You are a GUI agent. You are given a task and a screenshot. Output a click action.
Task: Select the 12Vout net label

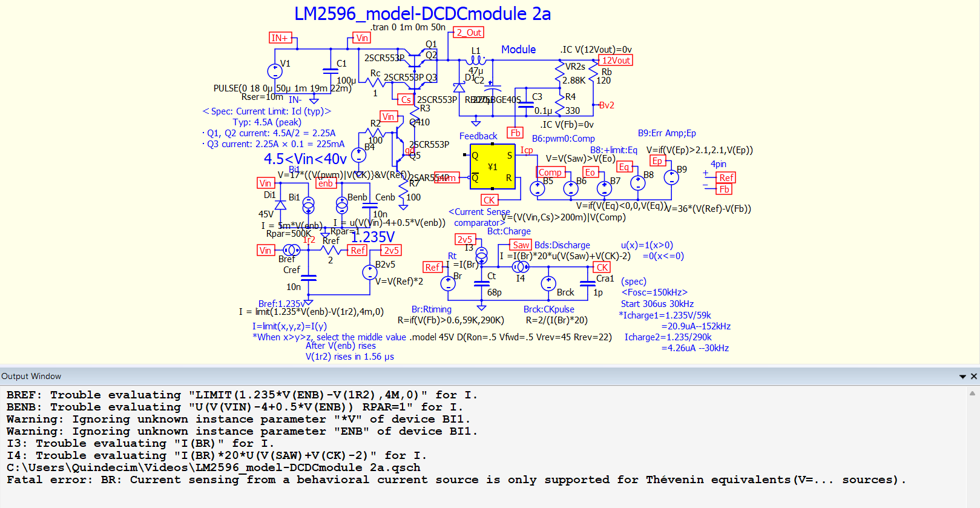[x=616, y=61]
